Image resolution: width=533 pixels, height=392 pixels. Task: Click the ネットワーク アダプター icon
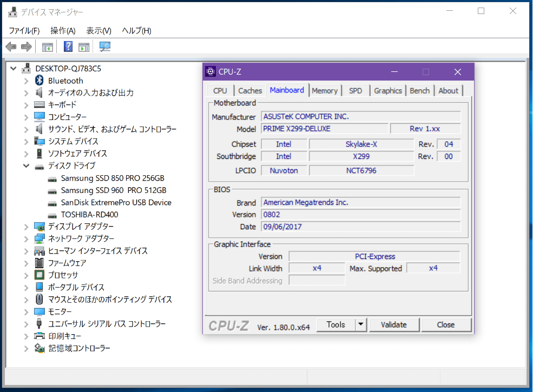40,238
